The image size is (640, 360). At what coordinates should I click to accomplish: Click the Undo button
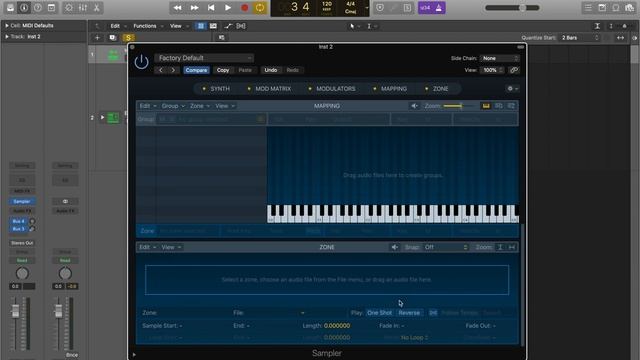coord(271,70)
